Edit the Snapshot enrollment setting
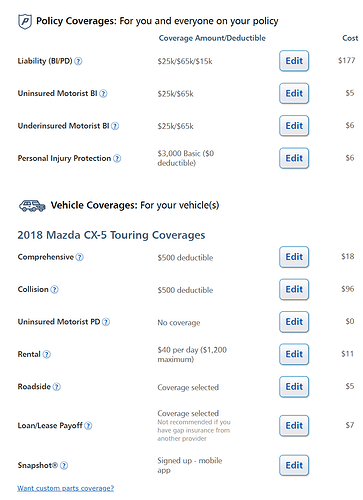This screenshot has width=363, height=500. pyautogui.click(x=294, y=465)
